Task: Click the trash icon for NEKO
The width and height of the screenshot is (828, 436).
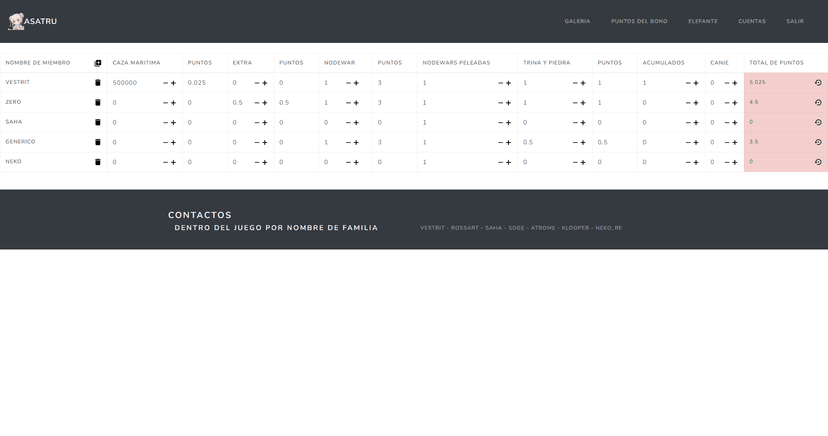Action: click(98, 162)
